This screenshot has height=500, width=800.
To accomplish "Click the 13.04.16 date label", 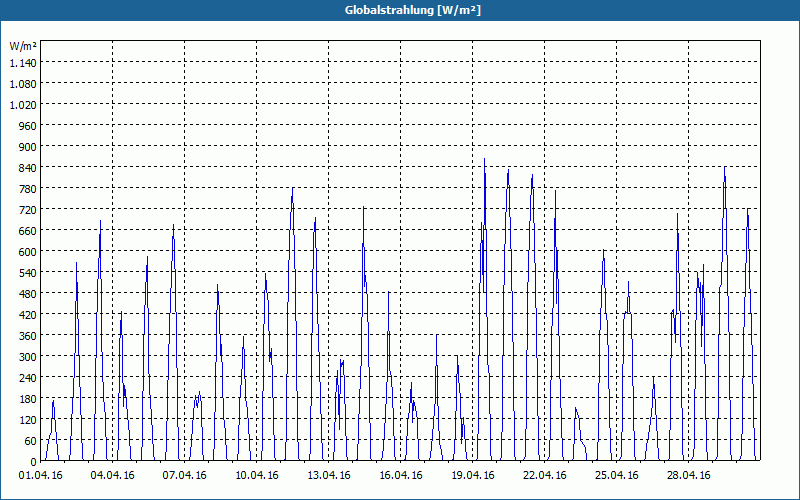I will 329,476.
